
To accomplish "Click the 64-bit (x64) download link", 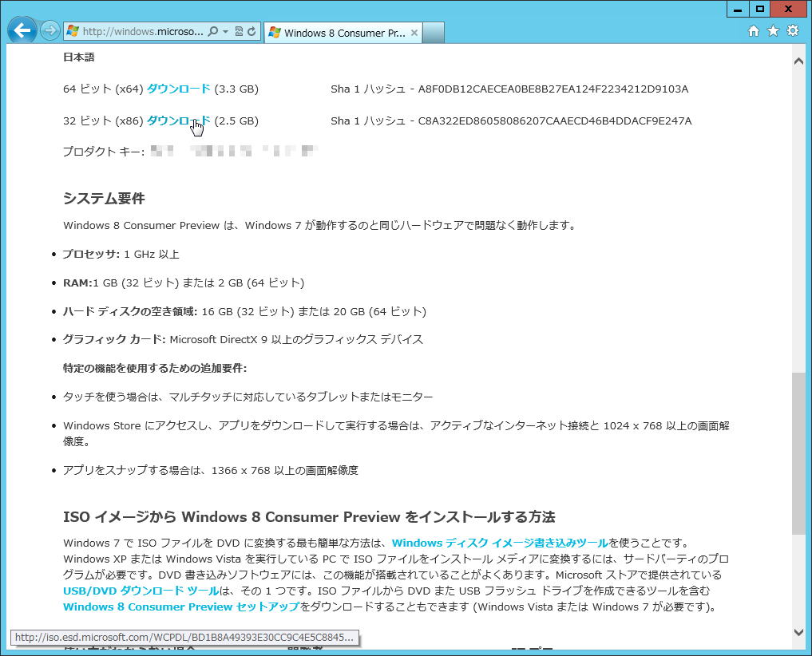I will (179, 89).
